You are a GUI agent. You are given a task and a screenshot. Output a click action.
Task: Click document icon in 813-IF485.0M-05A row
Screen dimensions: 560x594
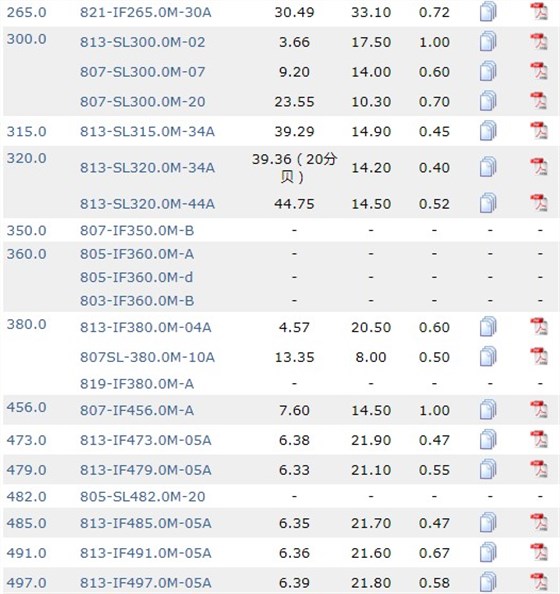coord(488,522)
